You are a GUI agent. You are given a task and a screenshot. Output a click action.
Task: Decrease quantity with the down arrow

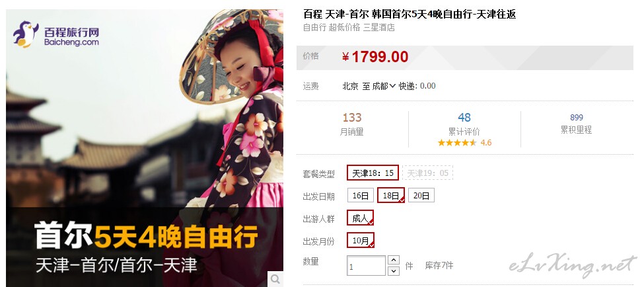(x=394, y=271)
